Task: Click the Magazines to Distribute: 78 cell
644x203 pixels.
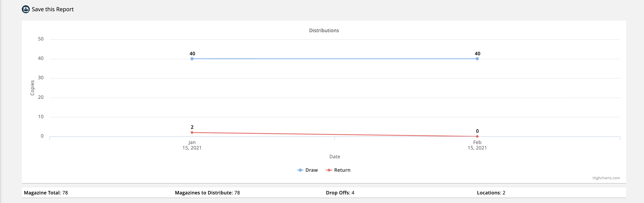Action: tap(207, 193)
